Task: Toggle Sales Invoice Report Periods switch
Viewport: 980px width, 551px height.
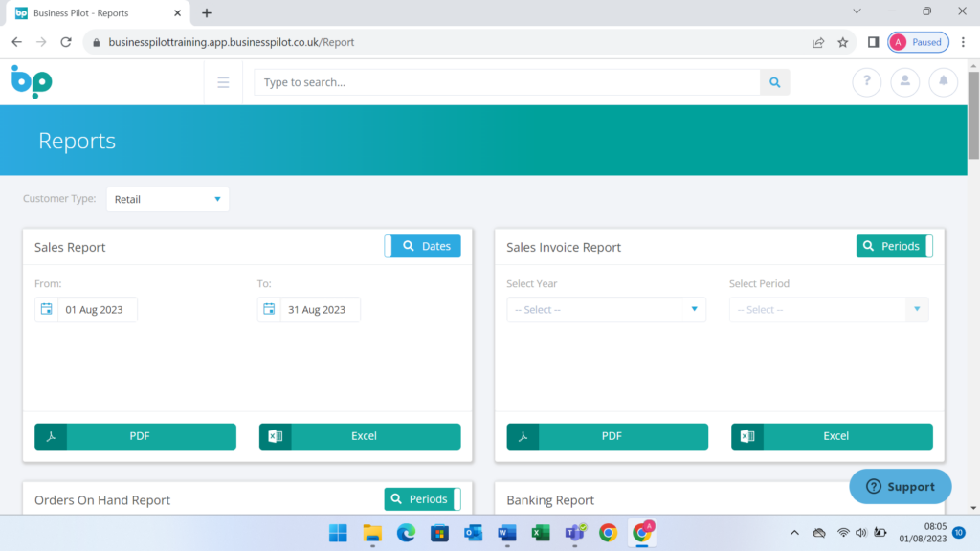Action: tap(894, 246)
